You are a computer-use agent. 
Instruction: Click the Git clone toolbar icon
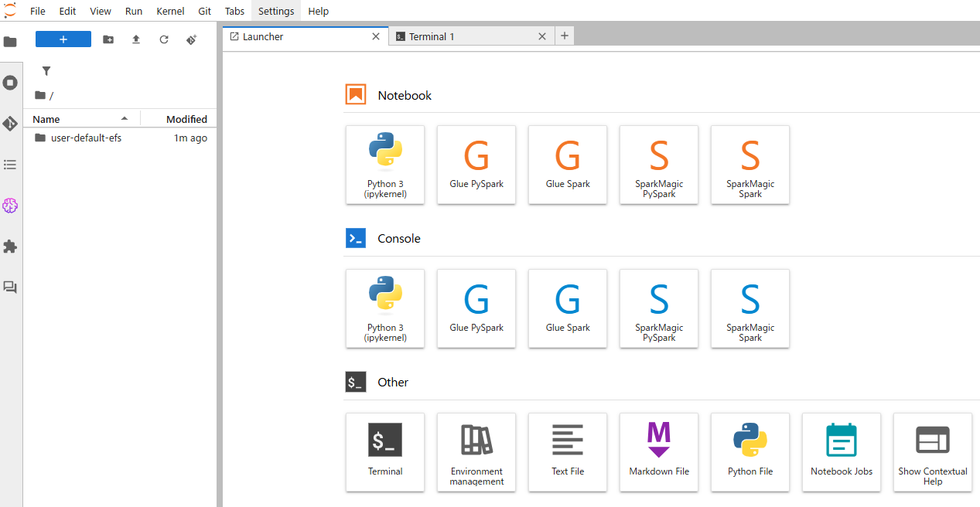pos(192,39)
